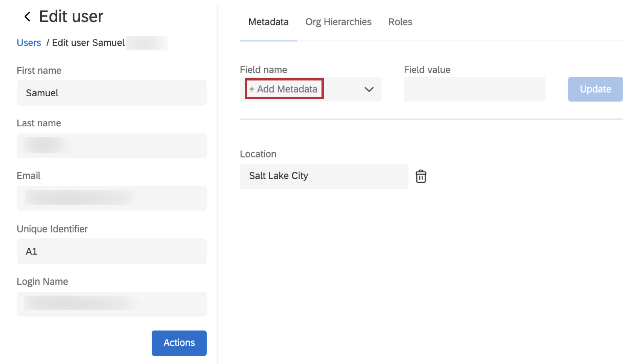The width and height of the screenshot is (640, 364).
Task: Delete the Location metadata with trash icon
Action: [421, 176]
